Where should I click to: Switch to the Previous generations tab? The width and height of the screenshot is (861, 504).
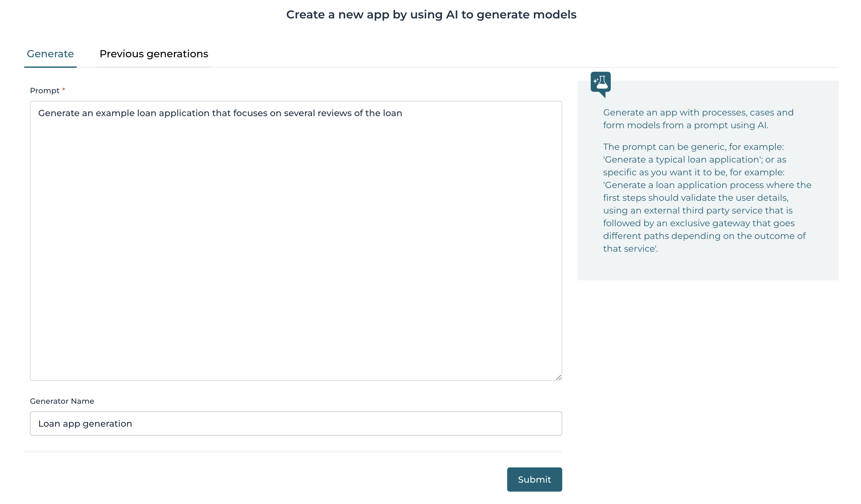pos(153,54)
